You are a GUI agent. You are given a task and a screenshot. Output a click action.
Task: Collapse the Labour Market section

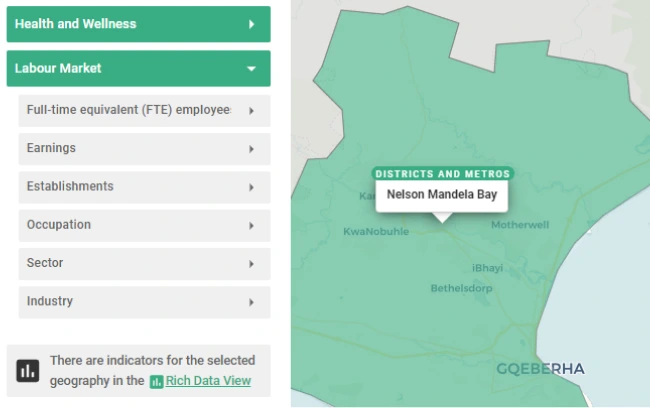coord(138,68)
